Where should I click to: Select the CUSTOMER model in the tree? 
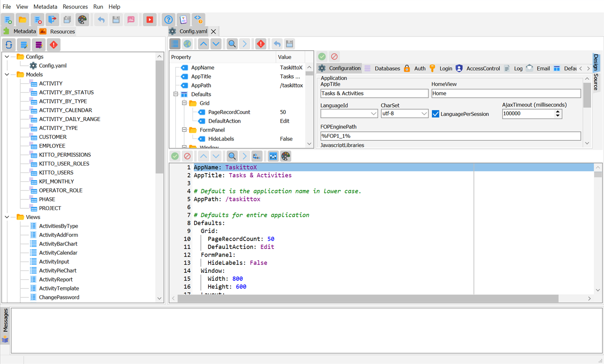53,137
